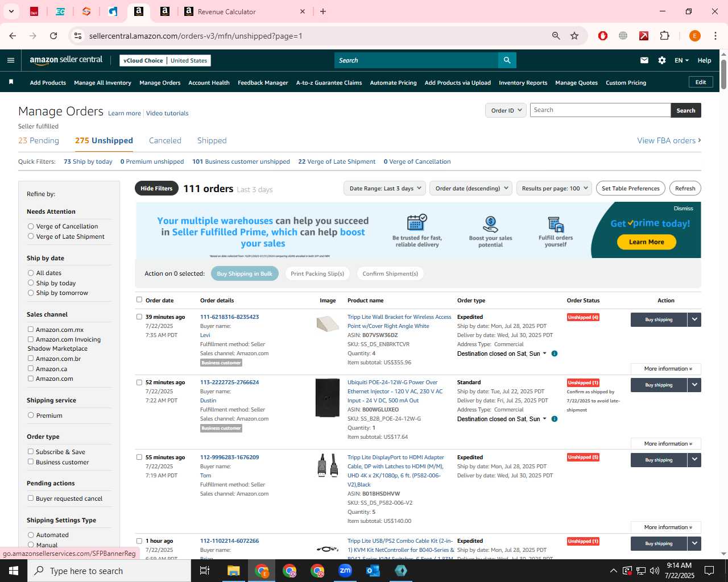This screenshot has width=728, height=582.
Task: Open the Chrome three-dot menu
Action: 715,36
